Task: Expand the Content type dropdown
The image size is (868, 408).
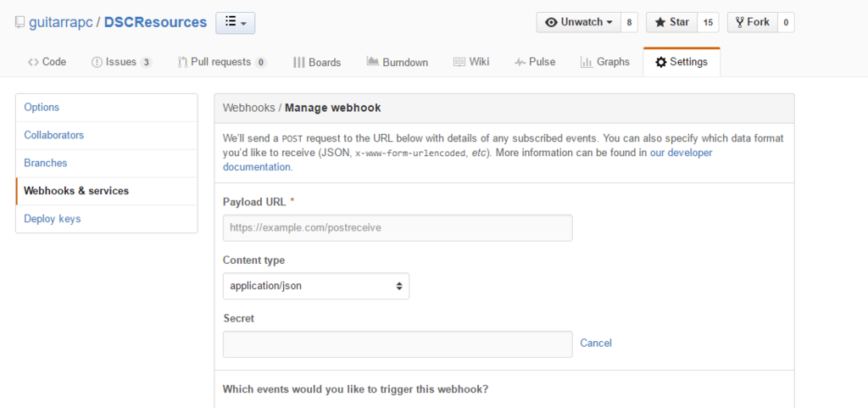Action: click(316, 286)
